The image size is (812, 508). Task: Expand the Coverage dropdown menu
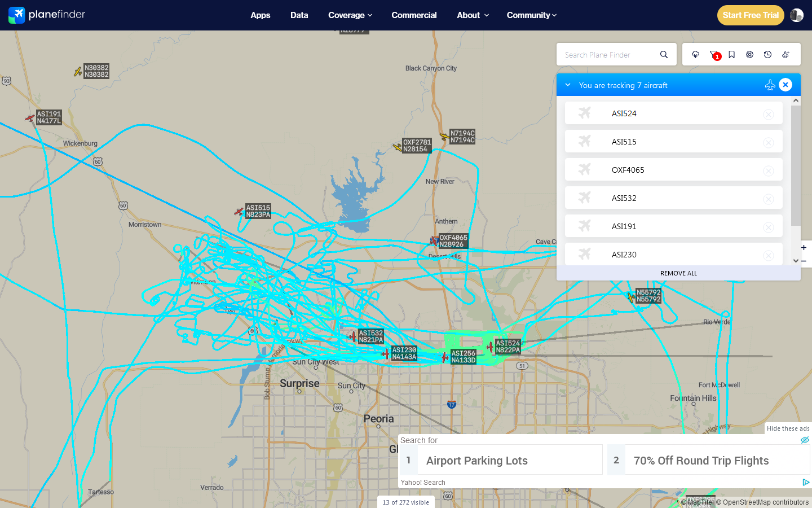pos(350,15)
